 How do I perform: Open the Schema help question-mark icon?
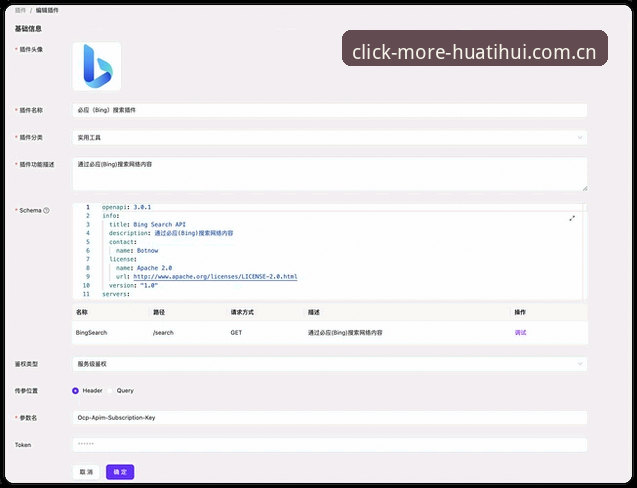point(46,210)
